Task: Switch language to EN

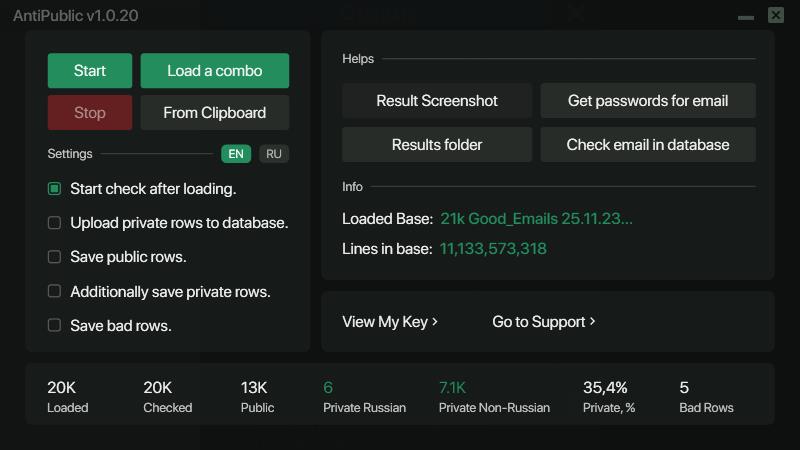Action: pyautogui.click(x=236, y=154)
